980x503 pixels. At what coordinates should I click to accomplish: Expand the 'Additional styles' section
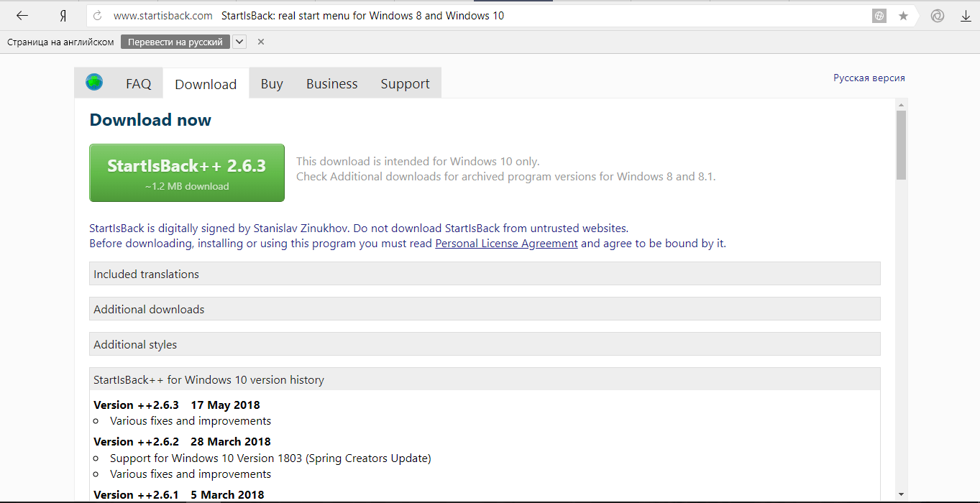[485, 344]
